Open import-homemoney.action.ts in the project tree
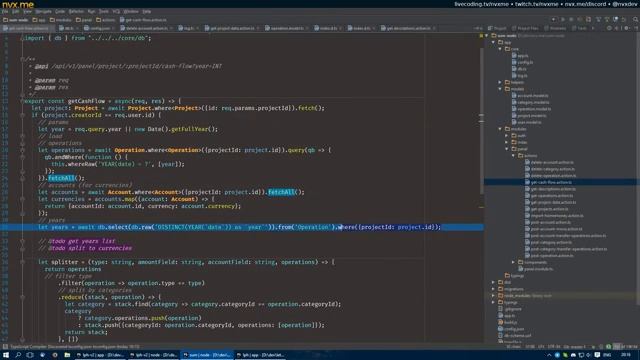The height and width of the screenshot is (360, 640). [554, 216]
